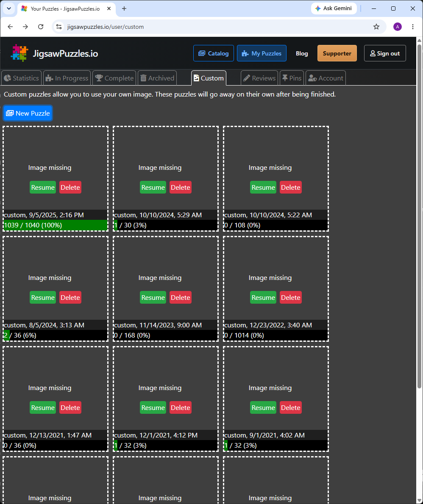Viewport: 423px width, 504px height.
Task: Open the Chrome three-dot menu
Action: 413,27
